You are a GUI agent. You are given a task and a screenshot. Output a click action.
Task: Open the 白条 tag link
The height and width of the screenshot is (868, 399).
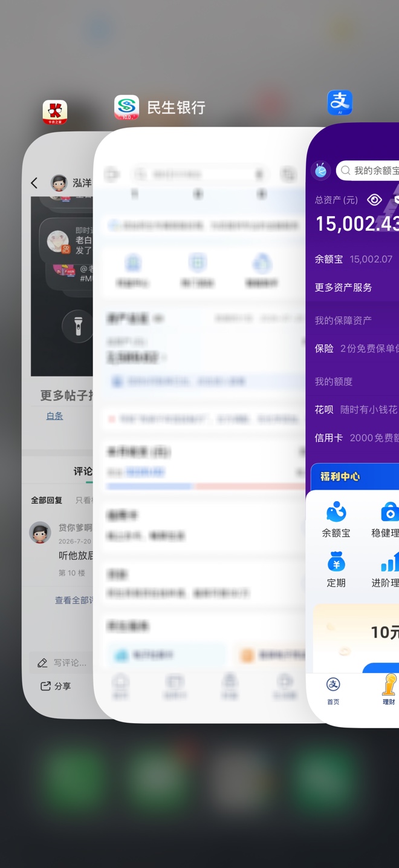(54, 416)
